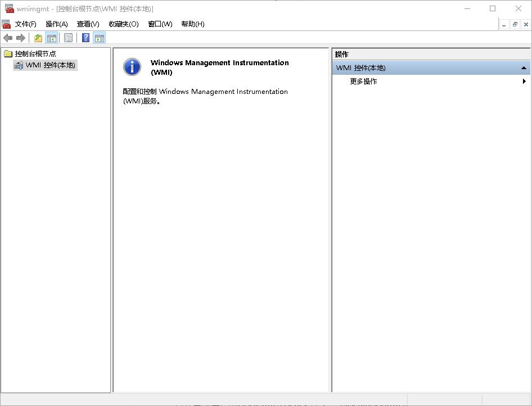Close the inner MDI child window
Viewport: 532px width, 406px height.
point(526,24)
